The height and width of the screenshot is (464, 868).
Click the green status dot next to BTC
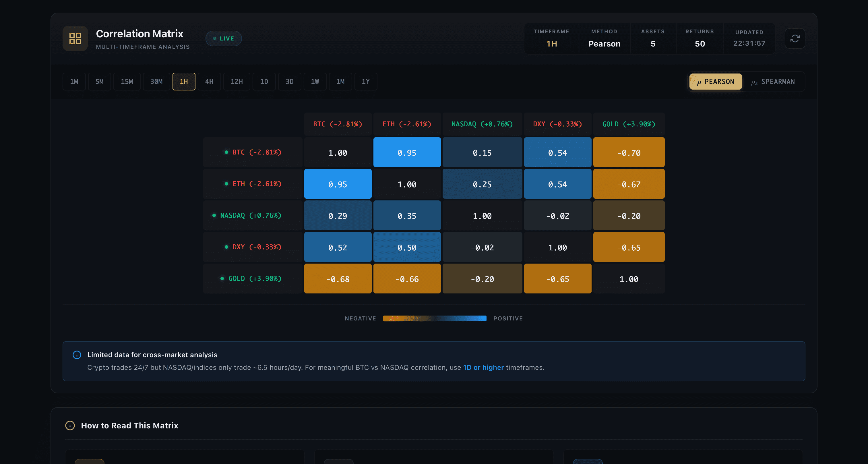(226, 152)
